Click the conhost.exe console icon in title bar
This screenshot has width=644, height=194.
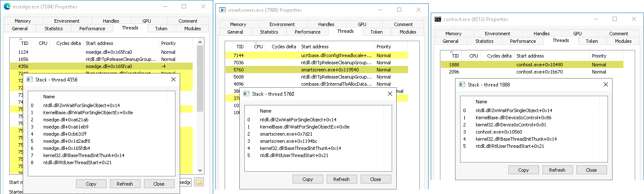[x=438, y=19]
